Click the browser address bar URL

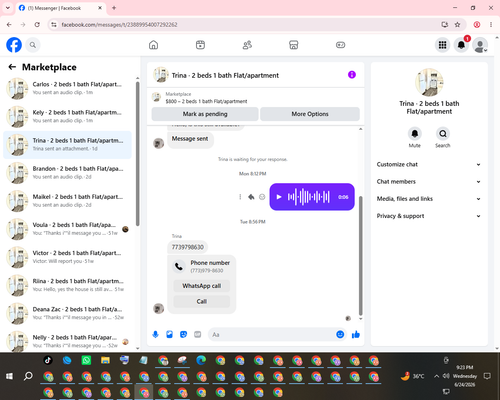(119, 25)
